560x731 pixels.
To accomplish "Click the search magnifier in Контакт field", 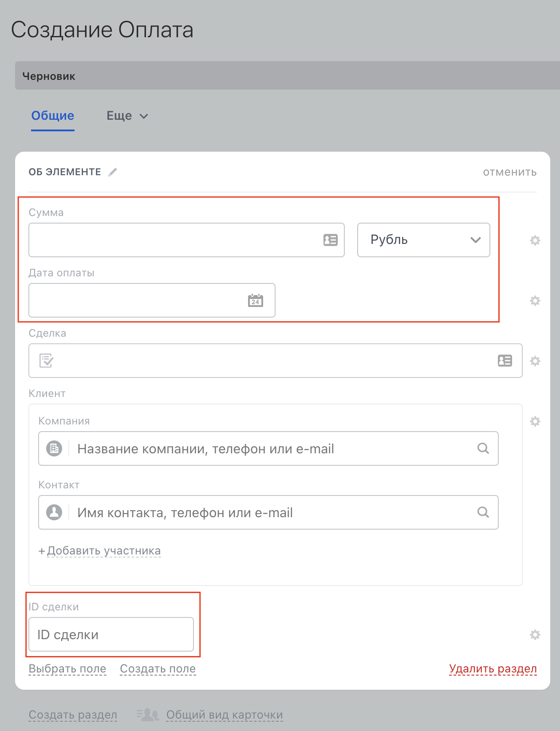I will [x=483, y=512].
